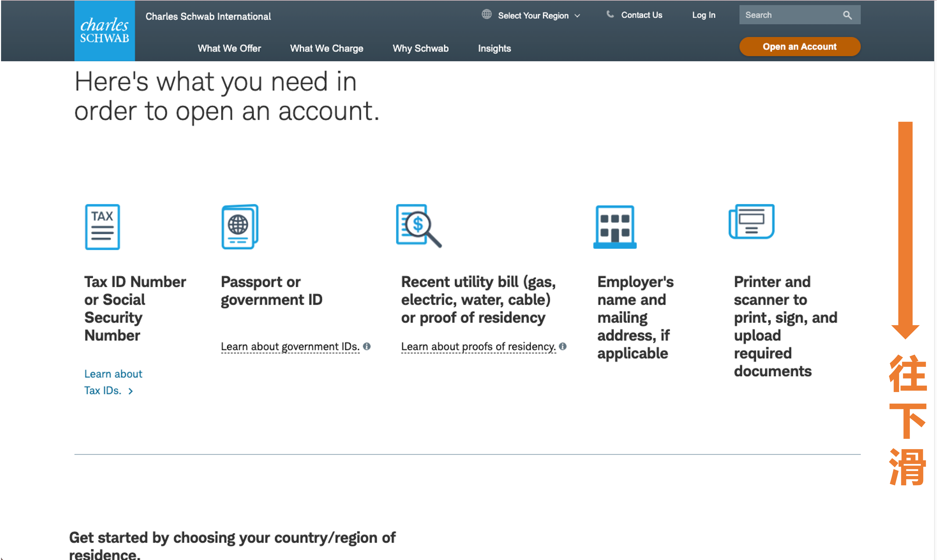Click the phone icon next to Contact Us
Image resolution: width=951 pixels, height=560 pixels.
[610, 14]
